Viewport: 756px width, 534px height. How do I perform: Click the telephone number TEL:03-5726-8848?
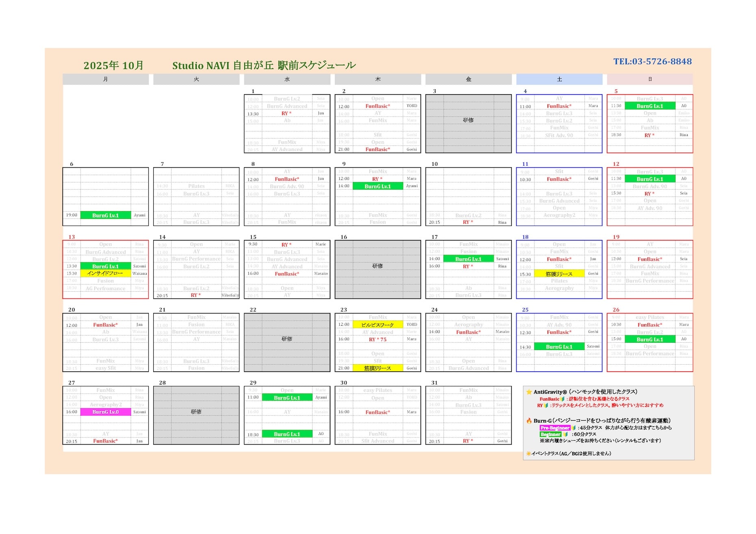652,62
